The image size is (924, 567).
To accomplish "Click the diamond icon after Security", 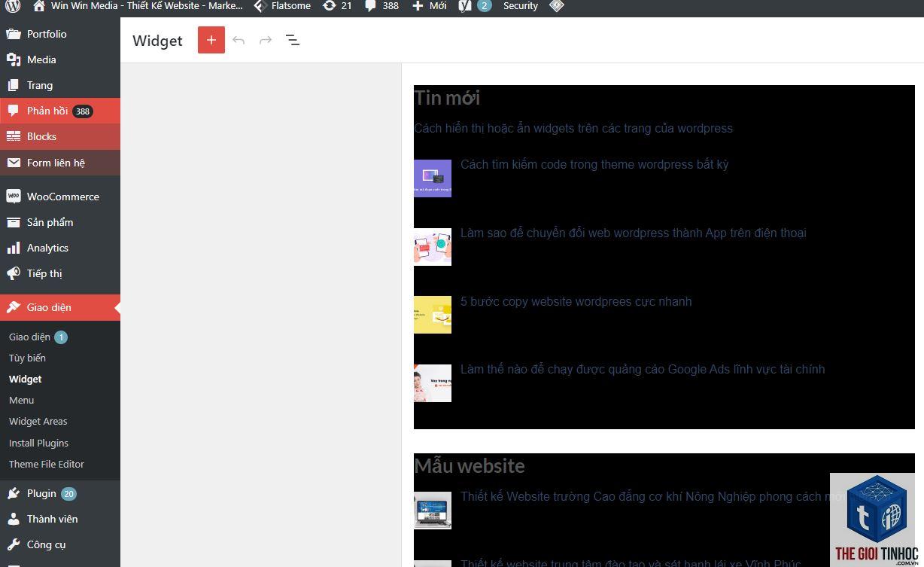I will point(556,6).
